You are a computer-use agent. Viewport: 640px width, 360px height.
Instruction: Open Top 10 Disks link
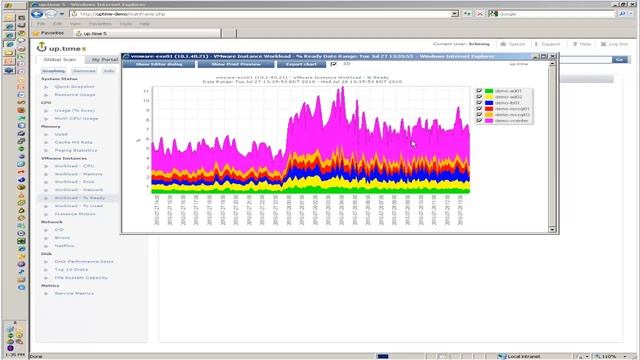coord(71,270)
